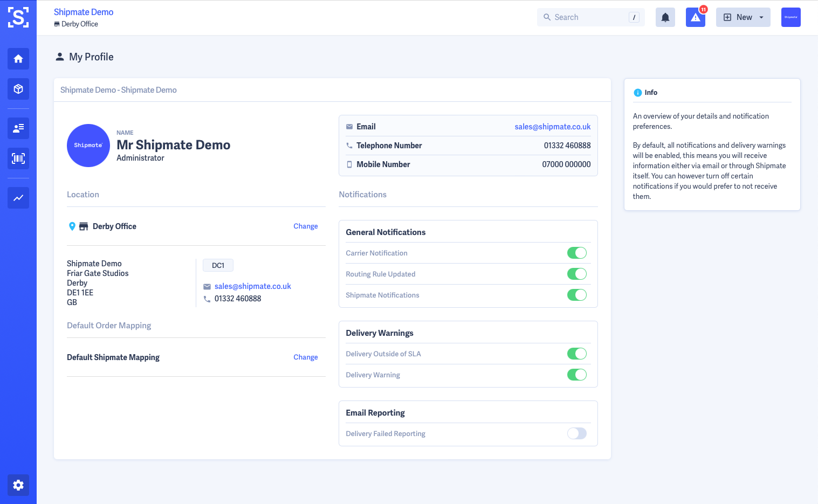The image size is (818, 504).
Task: Switch off Delivery Warning toggle
Action: tap(577, 375)
